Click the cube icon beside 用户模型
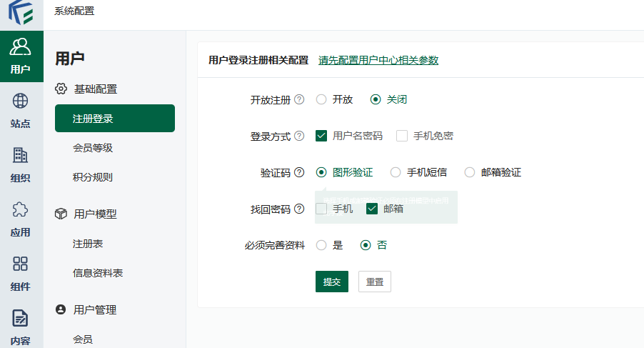The width and height of the screenshot is (644, 348). click(61, 214)
